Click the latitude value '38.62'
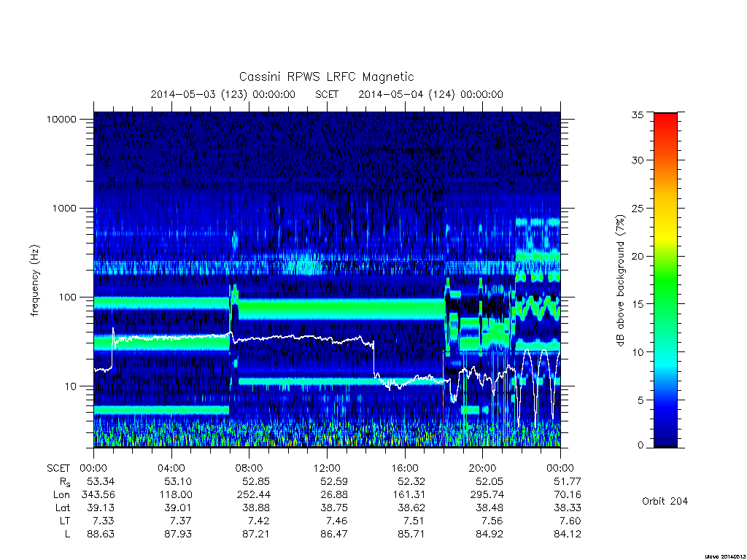 (x=411, y=507)
